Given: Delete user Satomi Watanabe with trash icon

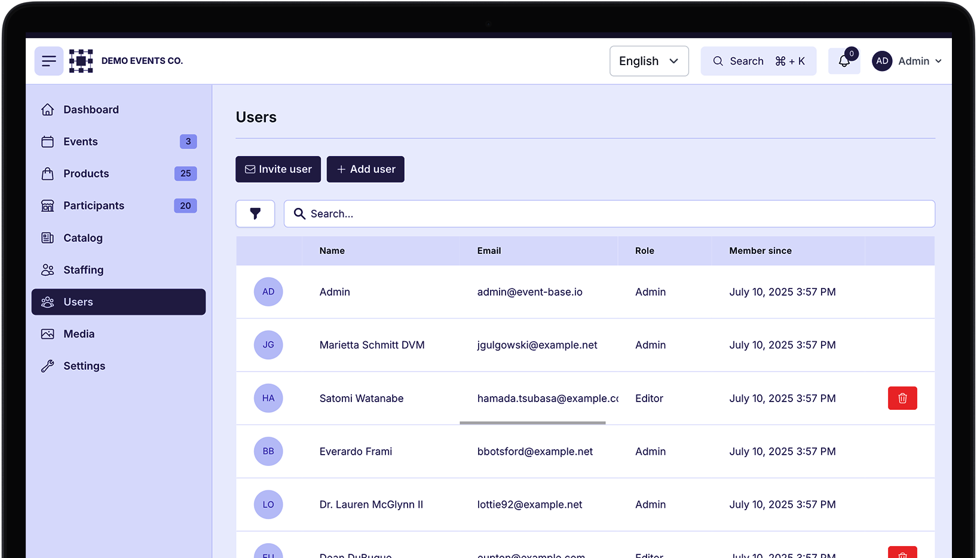Looking at the screenshot, I should (902, 398).
